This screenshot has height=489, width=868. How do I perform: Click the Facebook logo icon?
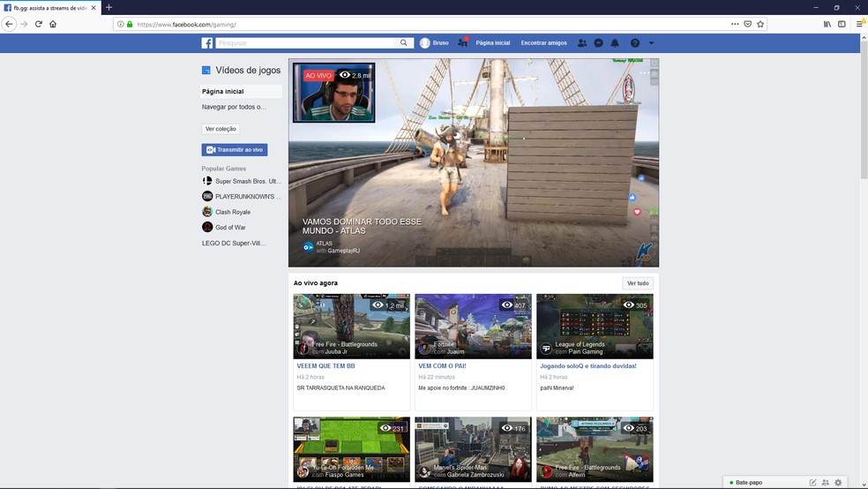[207, 43]
